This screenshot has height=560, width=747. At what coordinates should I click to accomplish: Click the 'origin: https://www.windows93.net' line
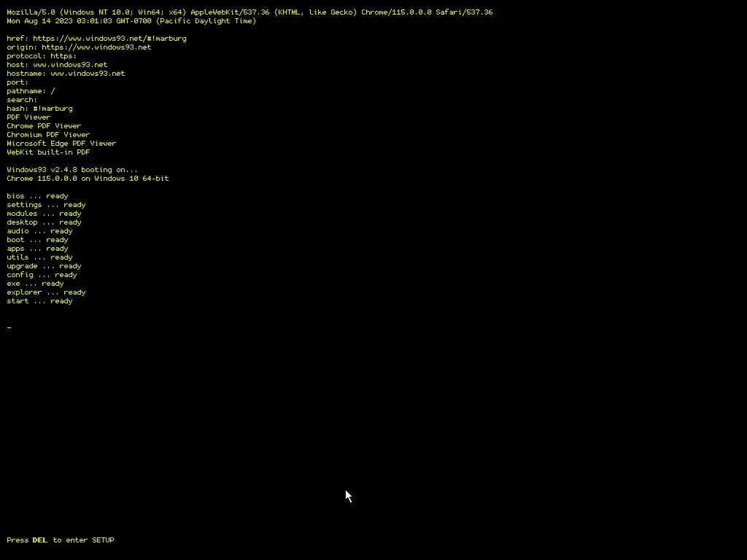[79, 47]
